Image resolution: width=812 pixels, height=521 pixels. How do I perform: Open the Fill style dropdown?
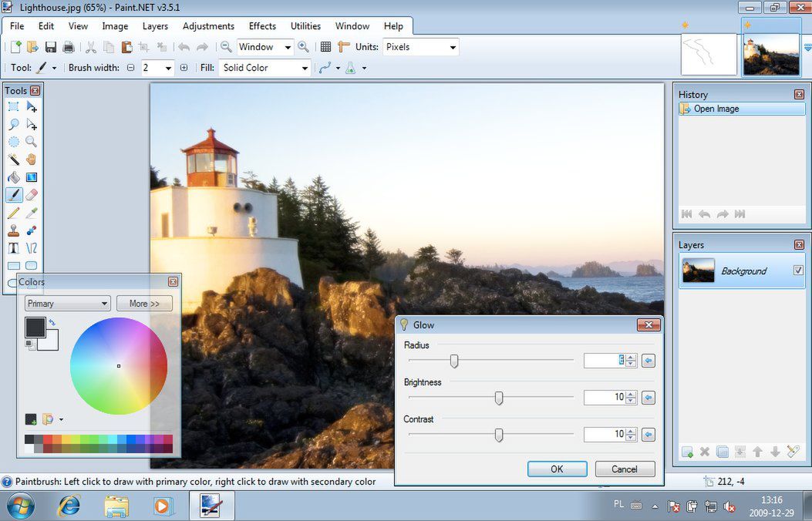(x=264, y=68)
